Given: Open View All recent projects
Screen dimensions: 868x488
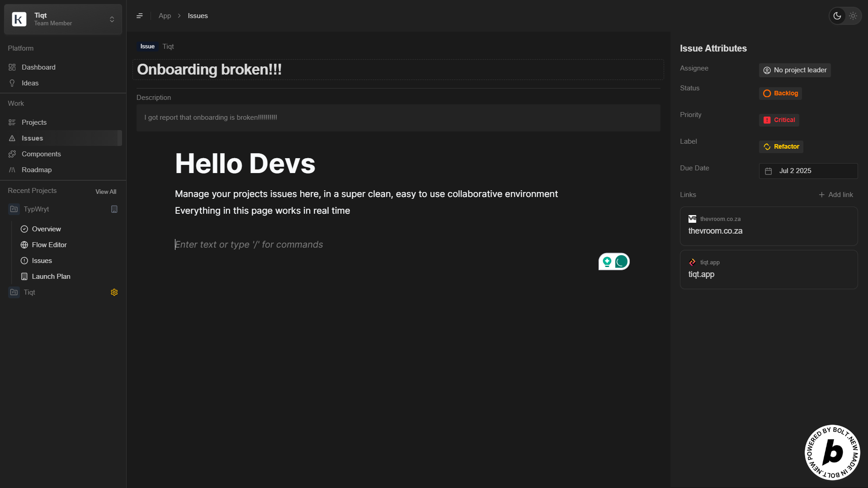Looking at the screenshot, I should tap(106, 192).
